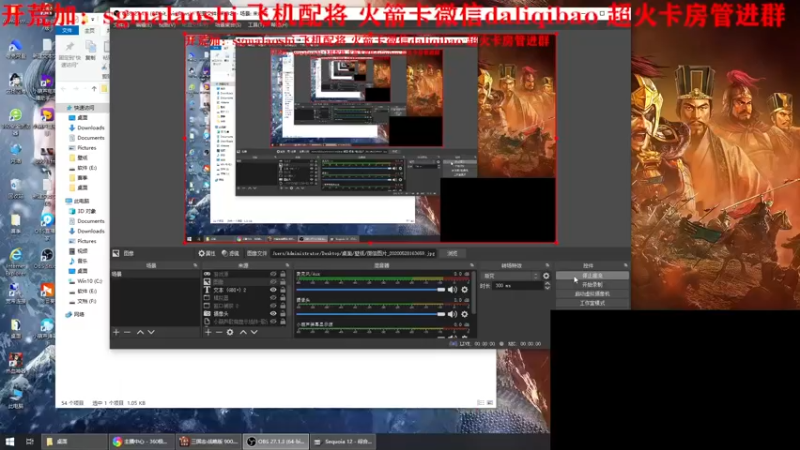Lock the image source row
This screenshot has width=800, height=450.
(x=283, y=282)
